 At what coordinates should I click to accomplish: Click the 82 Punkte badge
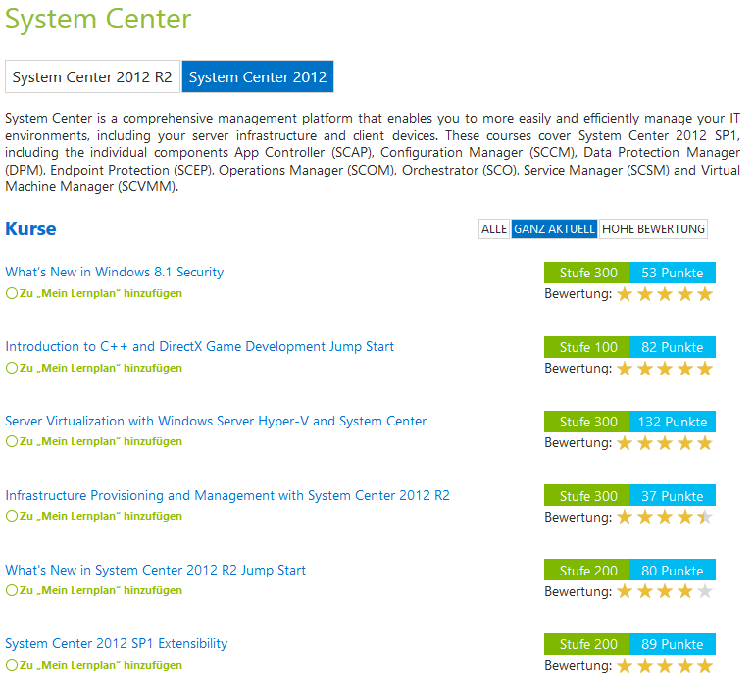(673, 347)
